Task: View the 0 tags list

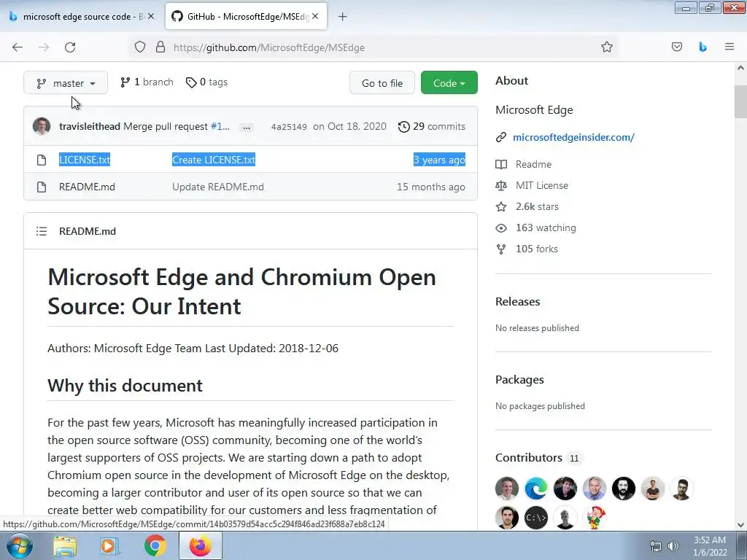Action: coord(206,82)
